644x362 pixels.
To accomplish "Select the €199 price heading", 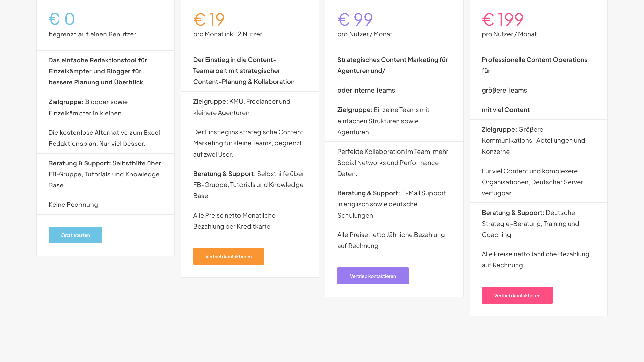I will click(502, 19).
